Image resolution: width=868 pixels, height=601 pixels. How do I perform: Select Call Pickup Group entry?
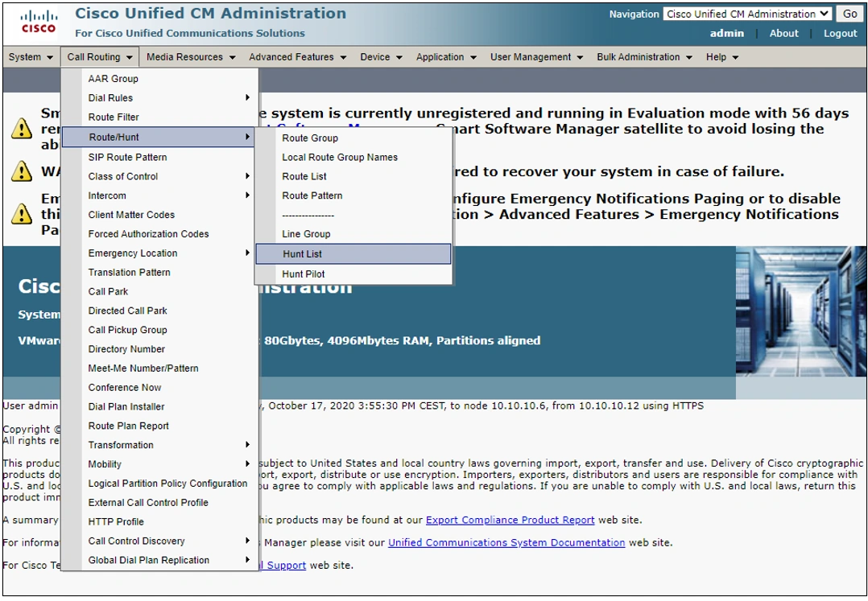tap(159, 330)
